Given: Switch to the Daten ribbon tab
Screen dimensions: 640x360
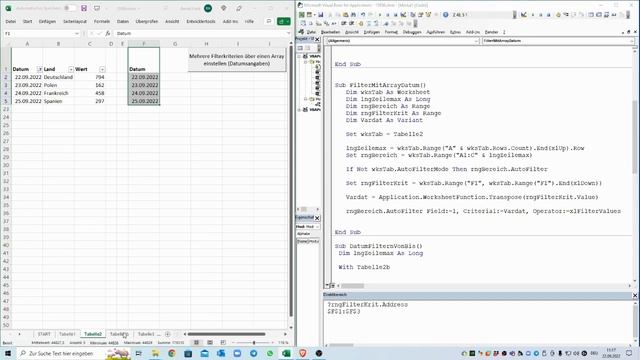Looking at the screenshot, I should (x=123, y=21).
